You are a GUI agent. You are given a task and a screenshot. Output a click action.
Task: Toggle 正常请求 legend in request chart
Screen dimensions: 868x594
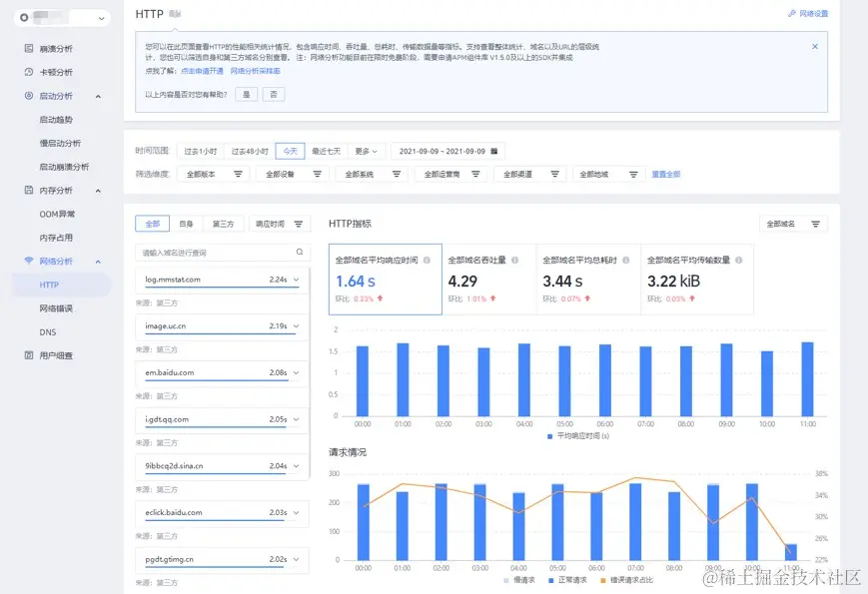[567, 580]
